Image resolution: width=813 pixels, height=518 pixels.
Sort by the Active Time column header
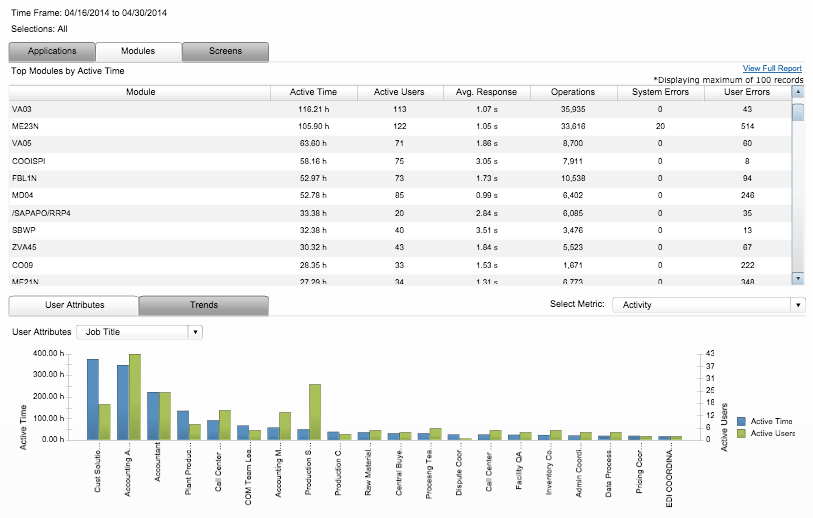[313, 92]
